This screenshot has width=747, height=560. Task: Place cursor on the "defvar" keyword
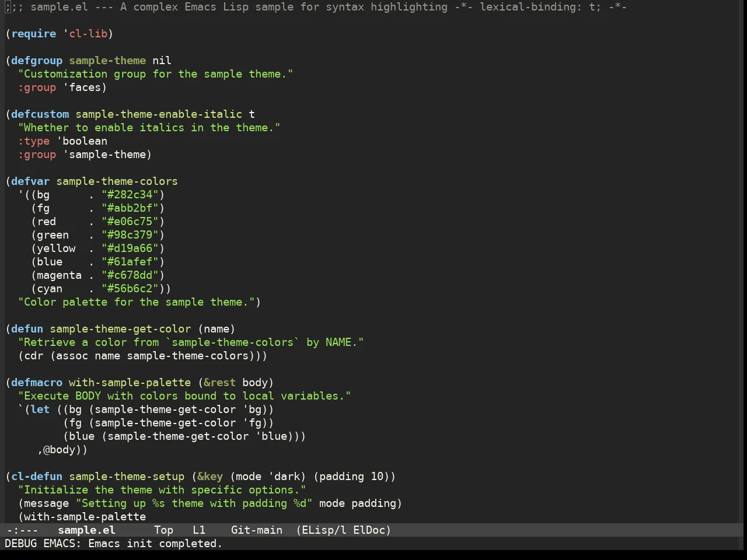coord(30,181)
